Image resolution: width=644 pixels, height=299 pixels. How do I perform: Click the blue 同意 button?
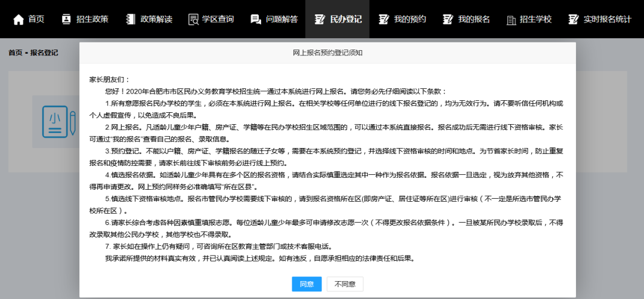pyautogui.click(x=307, y=284)
